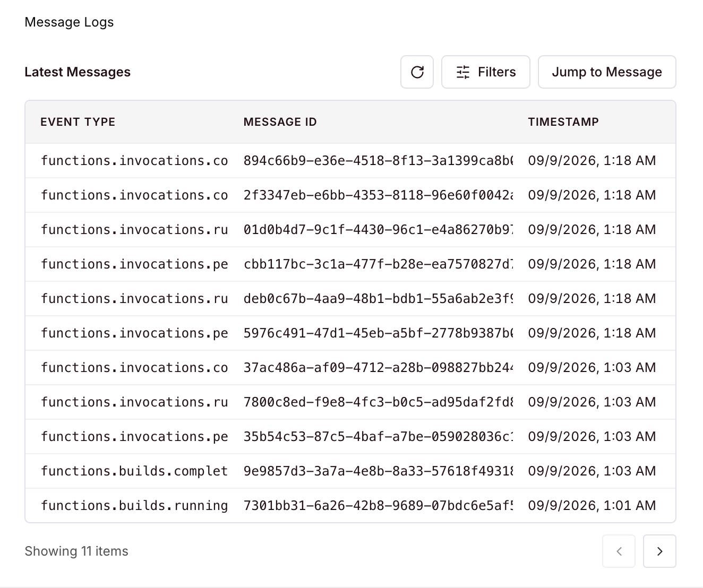Screen dimensions: 703x588
Task: Select message ID 7800c8ed-f9e8-4fc3
Action: 379,402
